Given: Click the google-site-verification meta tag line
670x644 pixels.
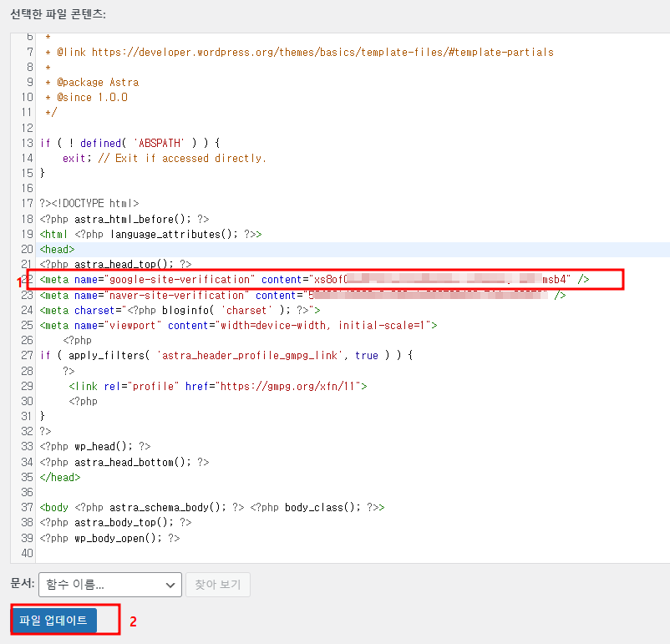Looking at the screenshot, I should [x=314, y=280].
